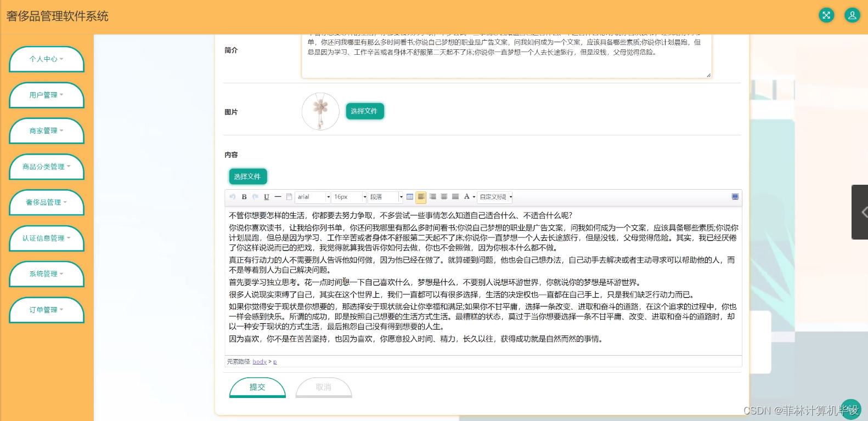Click the 简介 field label
The image size is (868, 421).
coord(231,50)
